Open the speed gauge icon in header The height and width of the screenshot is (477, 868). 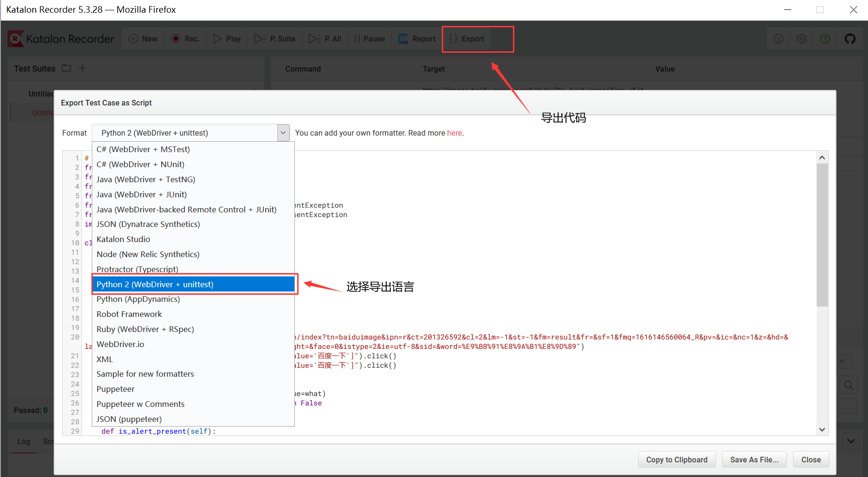[779, 39]
